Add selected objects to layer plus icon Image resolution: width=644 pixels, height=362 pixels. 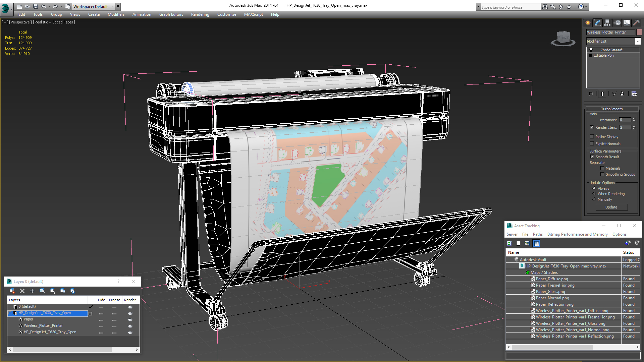coord(32,291)
